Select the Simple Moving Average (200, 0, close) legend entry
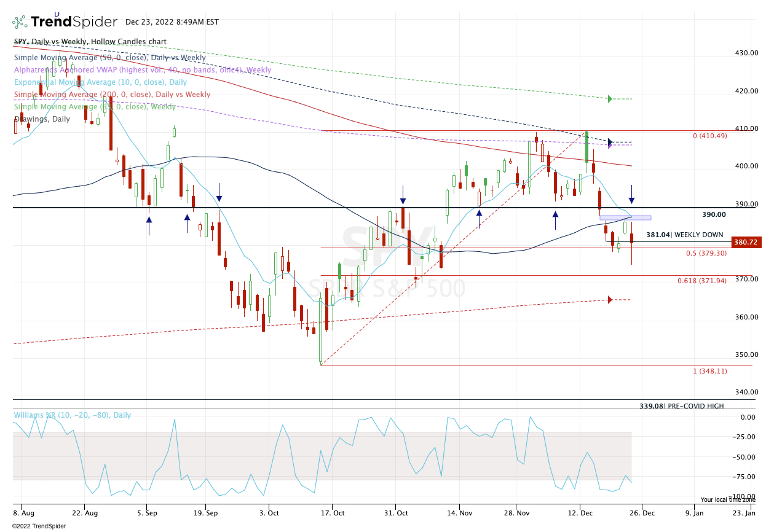774x532 pixels. click(x=113, y=95)
